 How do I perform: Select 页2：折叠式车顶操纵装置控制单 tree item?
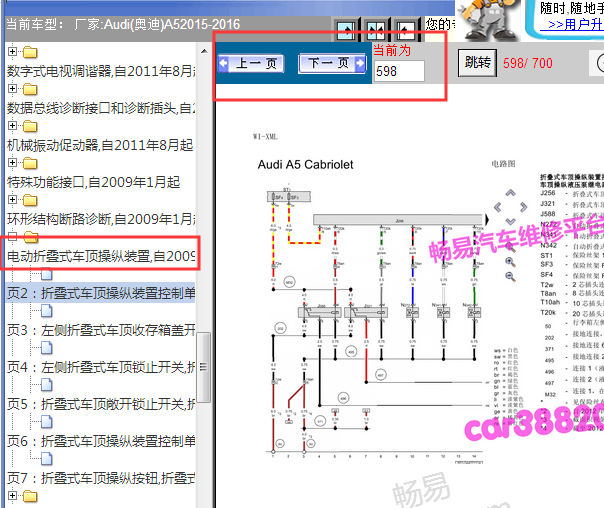pyautogui.click(x=101, y=293)
